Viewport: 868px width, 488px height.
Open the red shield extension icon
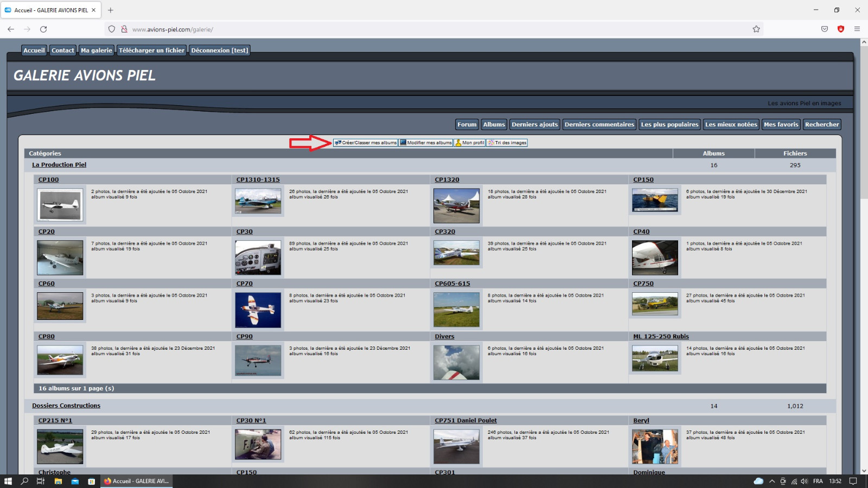pyautogui.click(x=841, y=29)
